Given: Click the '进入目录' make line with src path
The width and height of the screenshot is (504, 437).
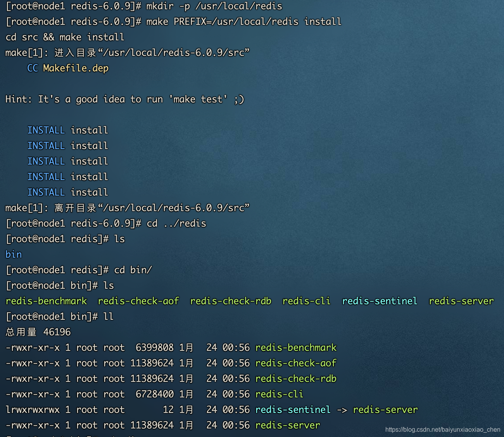Looking at the screenshot, I should pos(128,53).
